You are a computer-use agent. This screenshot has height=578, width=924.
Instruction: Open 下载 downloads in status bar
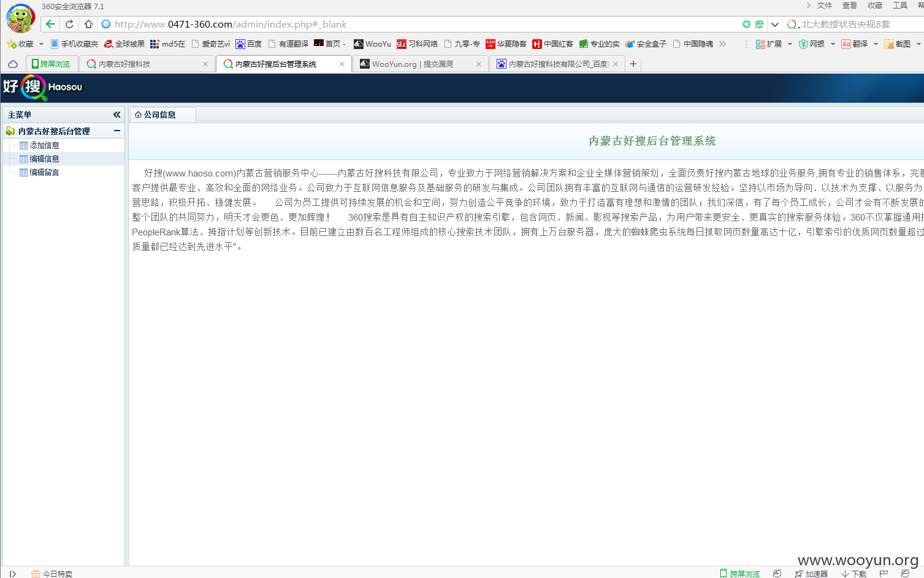[x=853, y=574]
